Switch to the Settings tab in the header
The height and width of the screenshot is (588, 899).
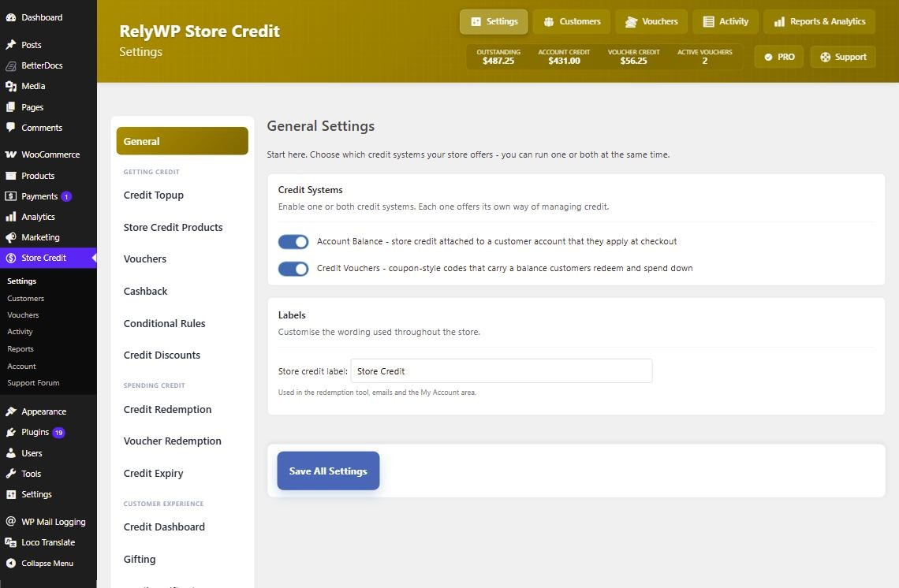point(494,22)
